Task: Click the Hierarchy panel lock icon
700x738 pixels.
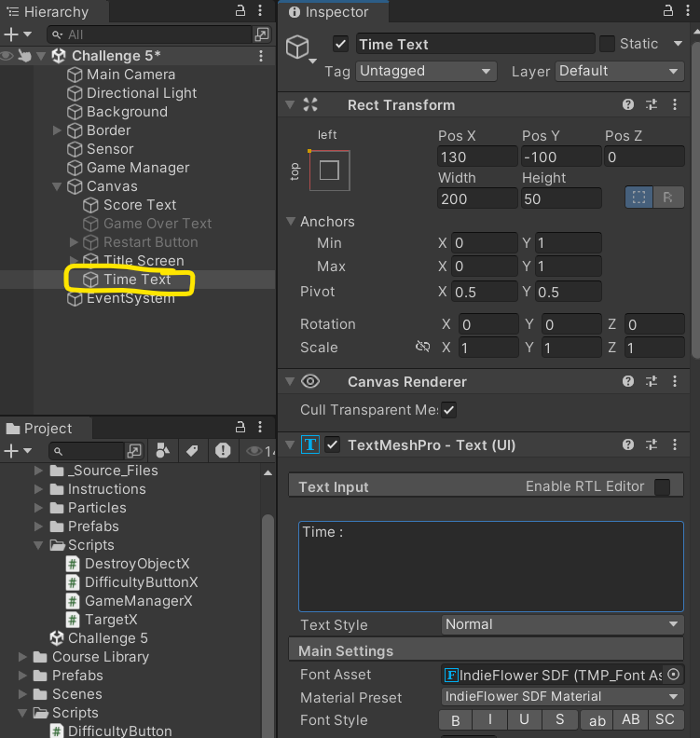Action: pos(240,11)
